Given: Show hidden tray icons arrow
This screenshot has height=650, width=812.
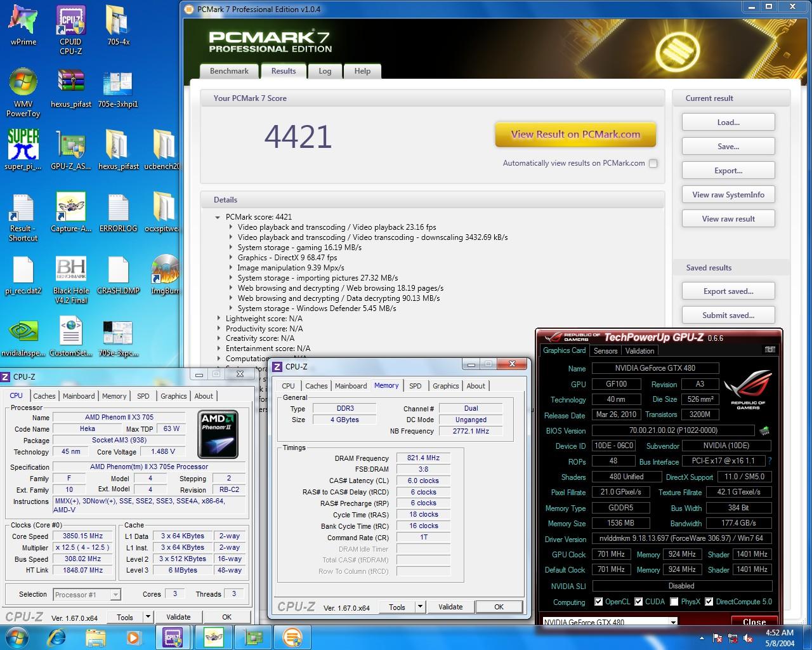Looking at the screenshot, I should click(x=702, y=638).
